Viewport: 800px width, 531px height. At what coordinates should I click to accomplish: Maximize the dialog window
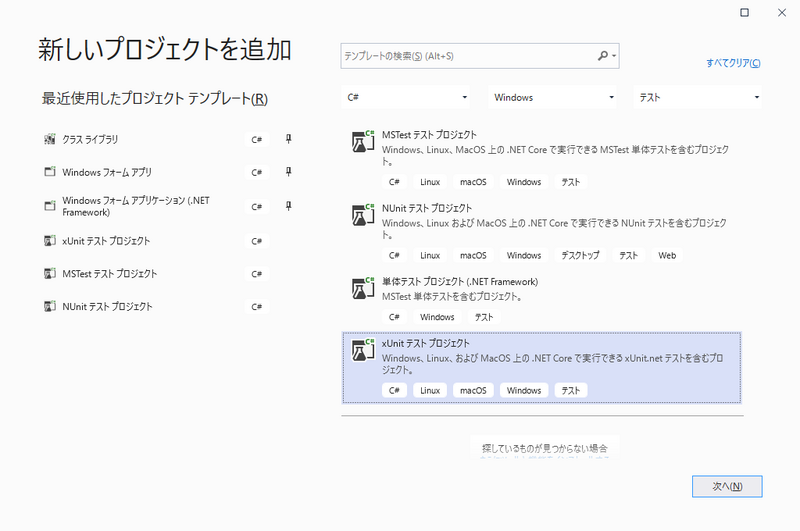click(744, 12)
